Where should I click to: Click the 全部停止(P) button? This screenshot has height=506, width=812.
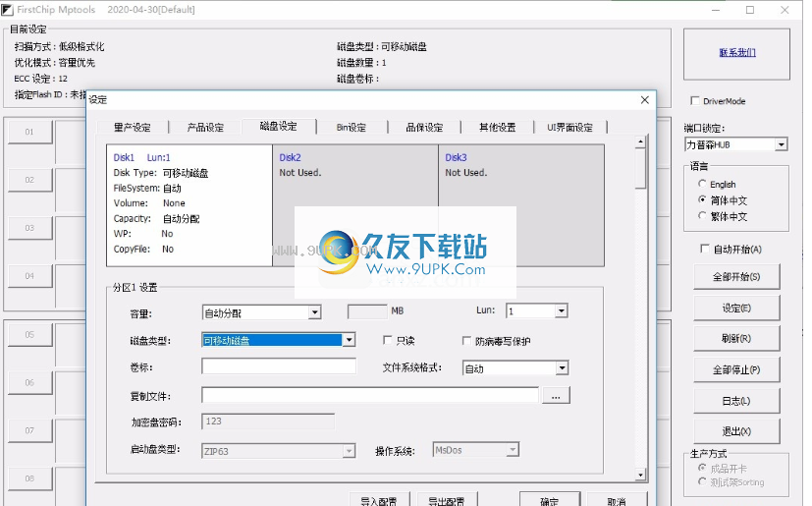click(736, 369)
